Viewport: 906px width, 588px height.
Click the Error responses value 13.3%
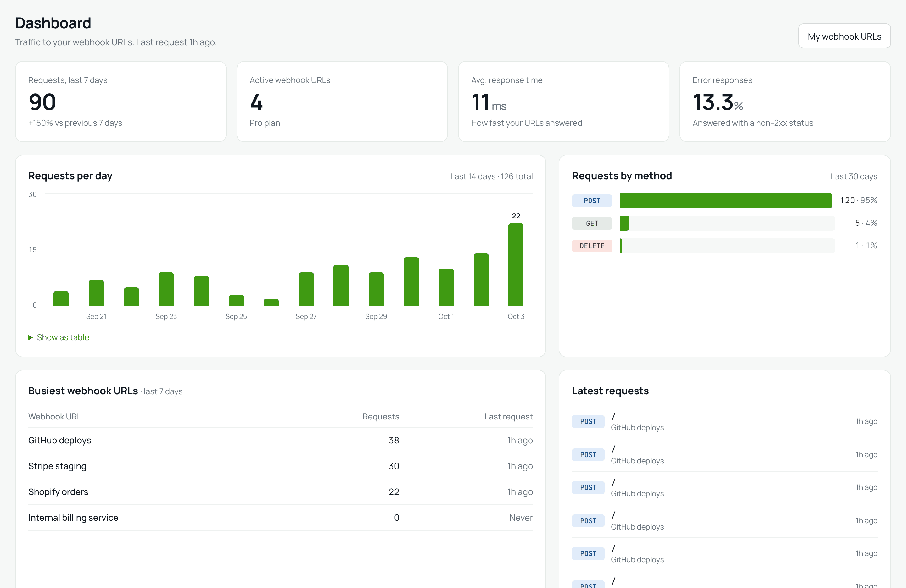(718, 102)
